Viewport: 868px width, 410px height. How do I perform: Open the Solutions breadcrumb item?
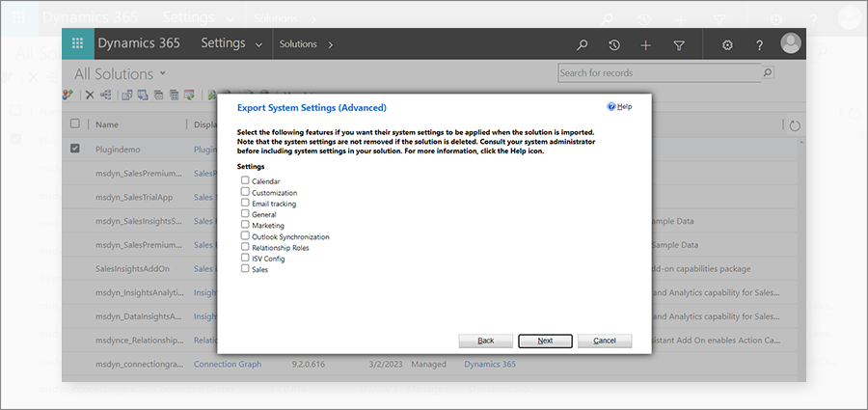tap(298, 43)
